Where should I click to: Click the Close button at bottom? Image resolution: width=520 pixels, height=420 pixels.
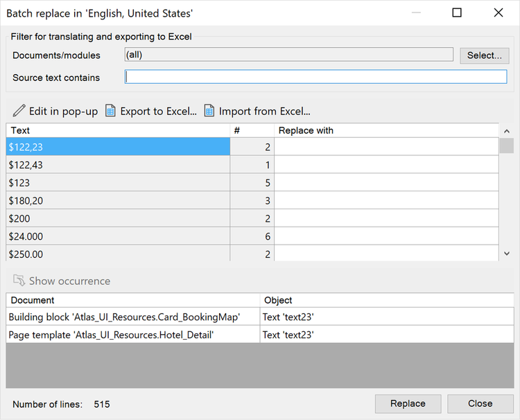pos(480,403)
